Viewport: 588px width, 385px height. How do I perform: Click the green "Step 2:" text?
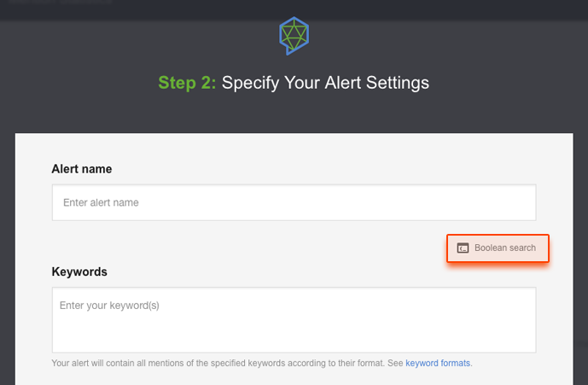point(187,83)
